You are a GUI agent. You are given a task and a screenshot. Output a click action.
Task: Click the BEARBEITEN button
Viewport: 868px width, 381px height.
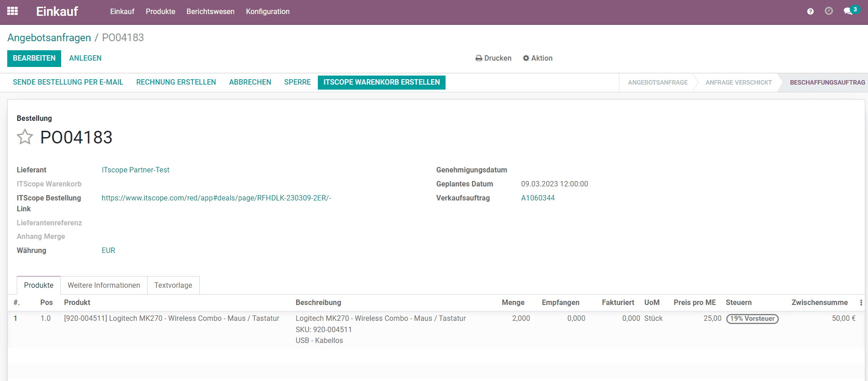point(34,58)
